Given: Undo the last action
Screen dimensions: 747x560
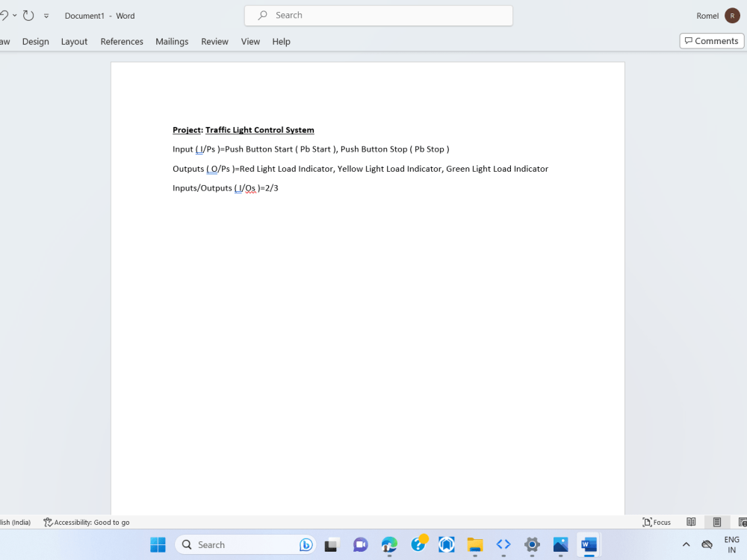Looking at the screenshot, I should [4, 15].
